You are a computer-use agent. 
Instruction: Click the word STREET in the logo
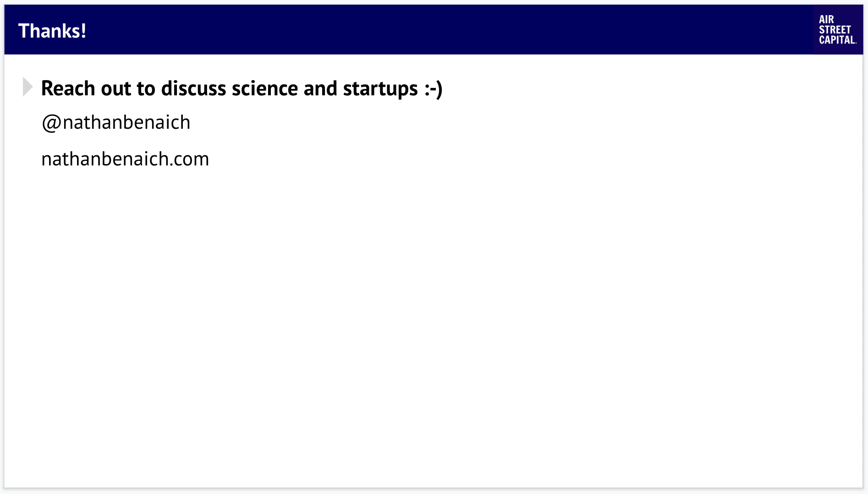835,30
